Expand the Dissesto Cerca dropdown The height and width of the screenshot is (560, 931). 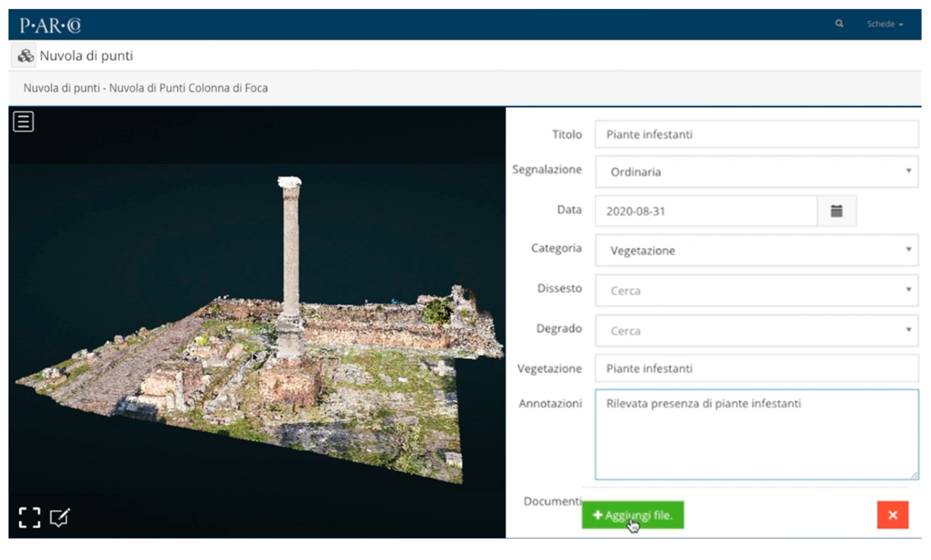point(756,291)
